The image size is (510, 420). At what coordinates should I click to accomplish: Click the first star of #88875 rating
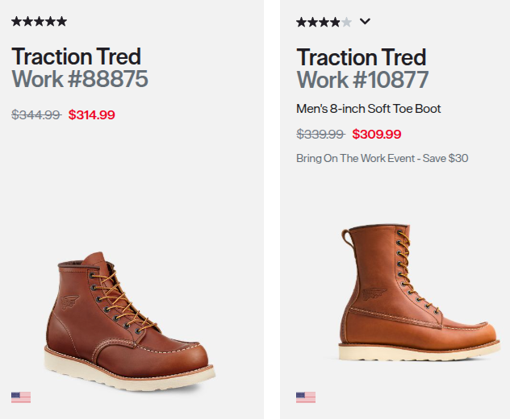tap(17, 22)
